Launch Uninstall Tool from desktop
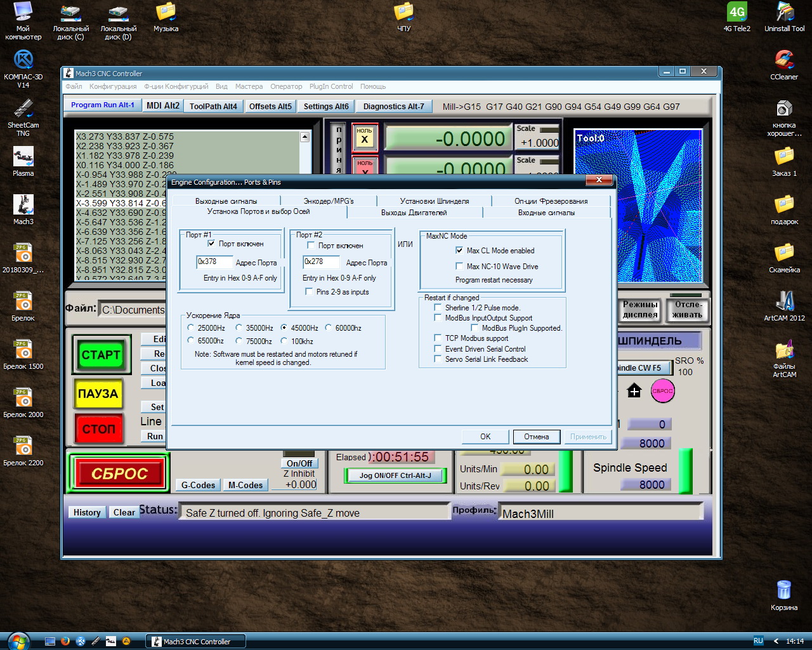Screen dimensions: 812x650 click(x=784, y=18)
